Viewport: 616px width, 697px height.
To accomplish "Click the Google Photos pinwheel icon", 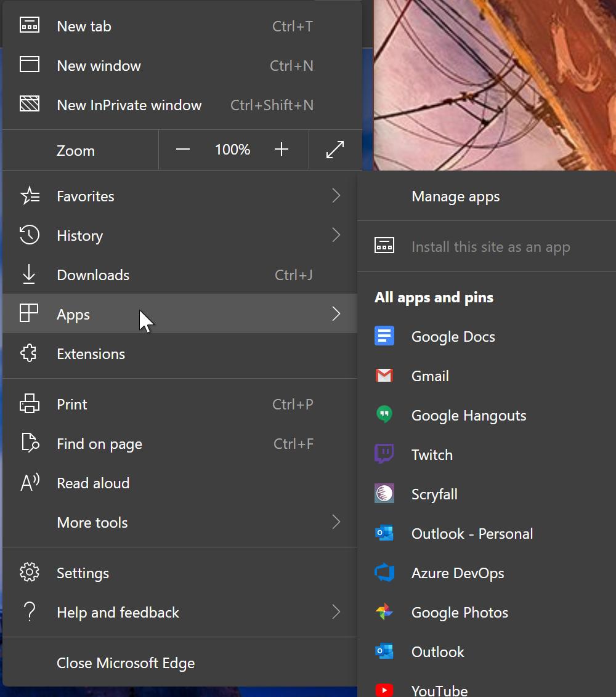I will [x=384, y=611].
